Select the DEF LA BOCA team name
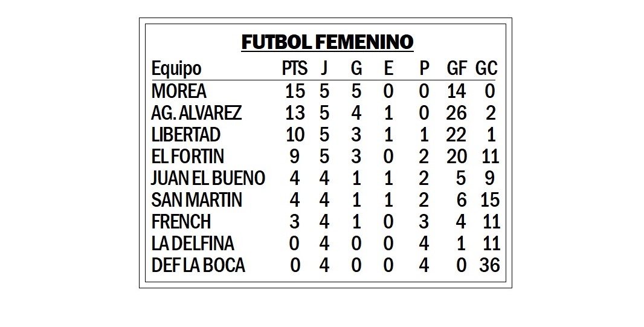The width and height of the screenshot is (644, 327). [x=198, y=265]
